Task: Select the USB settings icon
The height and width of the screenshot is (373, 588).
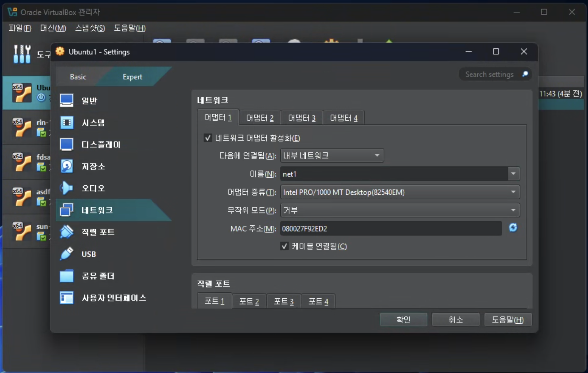Action: pyautogui.click(x=67, y=254)
